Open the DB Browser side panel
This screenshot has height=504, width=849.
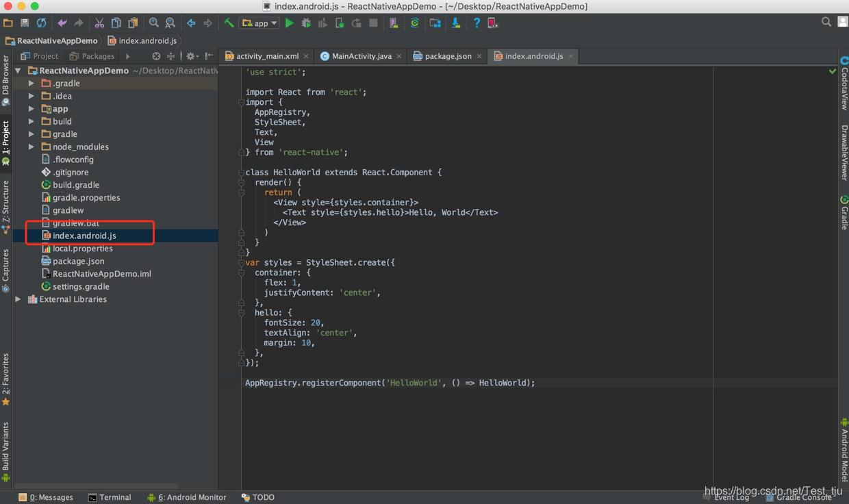tap(5, 81)
